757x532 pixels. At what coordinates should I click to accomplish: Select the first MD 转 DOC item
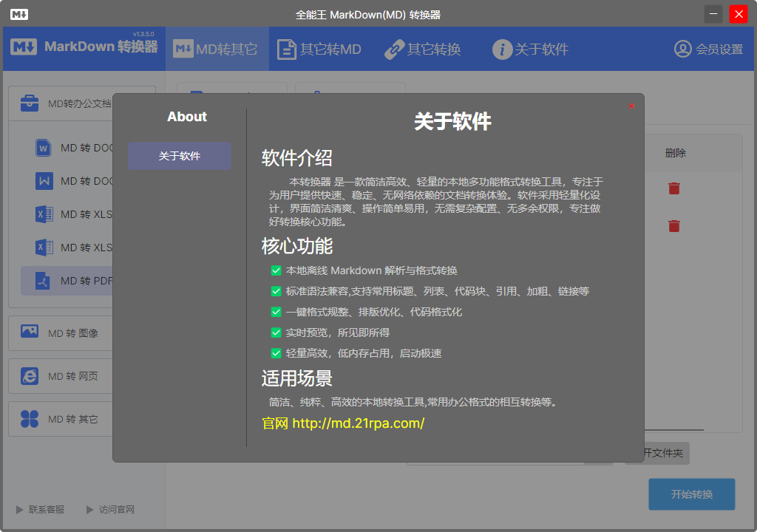[x=67, y=148]
